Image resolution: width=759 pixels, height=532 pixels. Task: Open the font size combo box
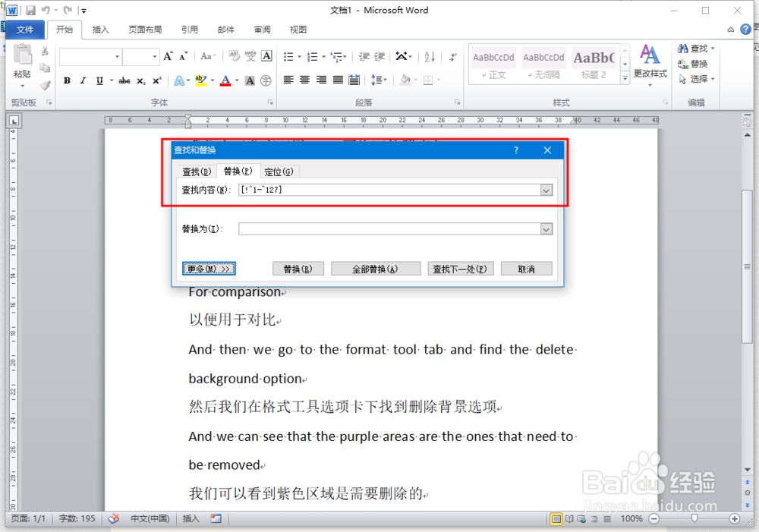pos(140,57)
